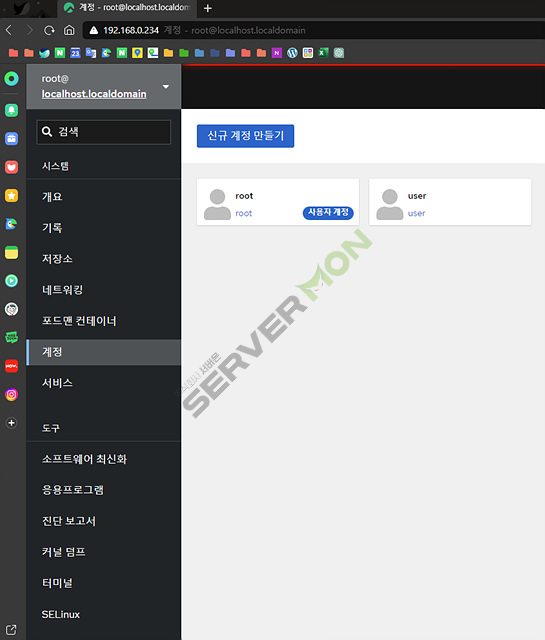Image resolution: width=545 pixels, height=640 pixels.
Task: Click the external-link icon at the sidebar bottom
Action: pos(11,630)
